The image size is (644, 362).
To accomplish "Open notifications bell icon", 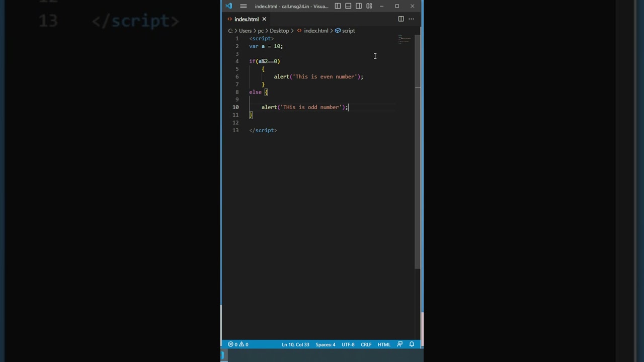I will coord(412,344).
